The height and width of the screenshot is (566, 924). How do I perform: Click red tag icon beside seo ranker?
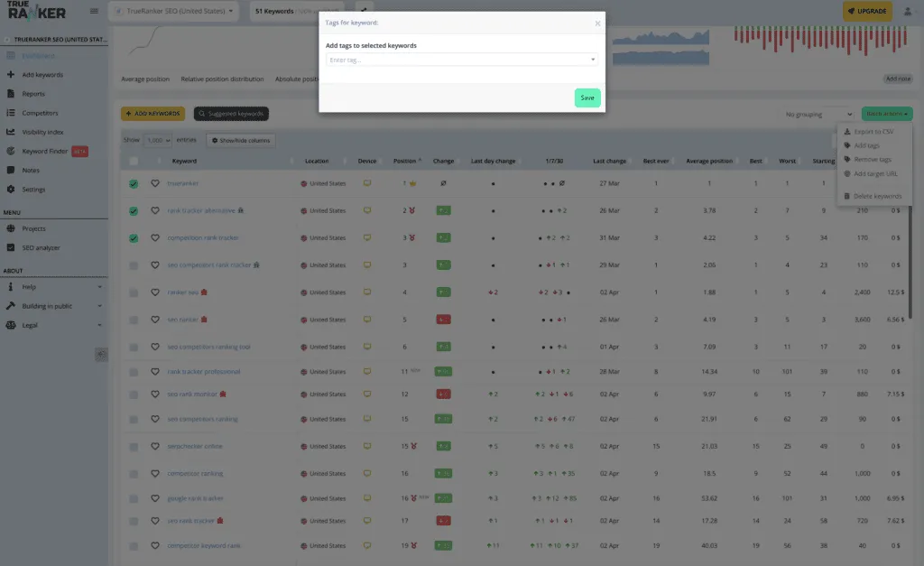coord(204,320)
